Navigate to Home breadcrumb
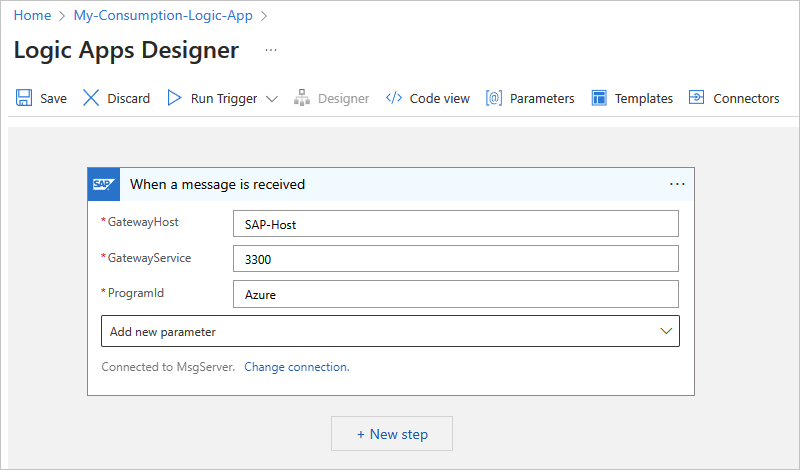The image size is (800, 470). click(32, 16)
